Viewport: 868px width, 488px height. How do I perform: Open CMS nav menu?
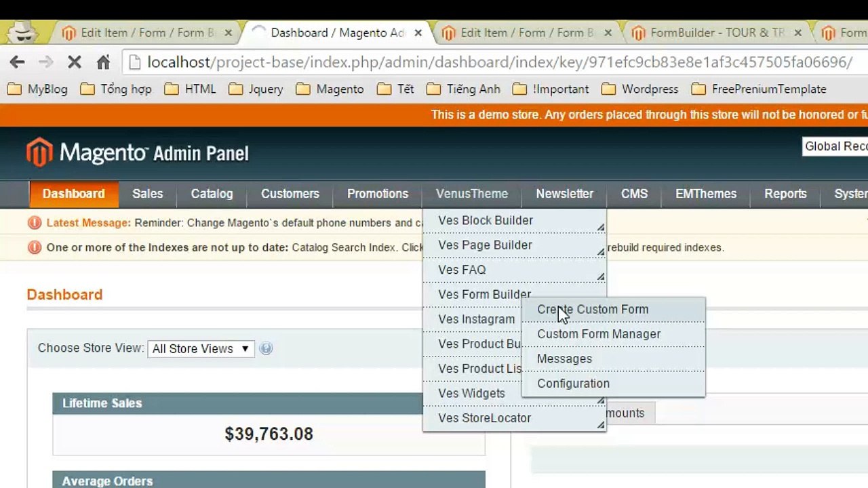tap(635, 194)
